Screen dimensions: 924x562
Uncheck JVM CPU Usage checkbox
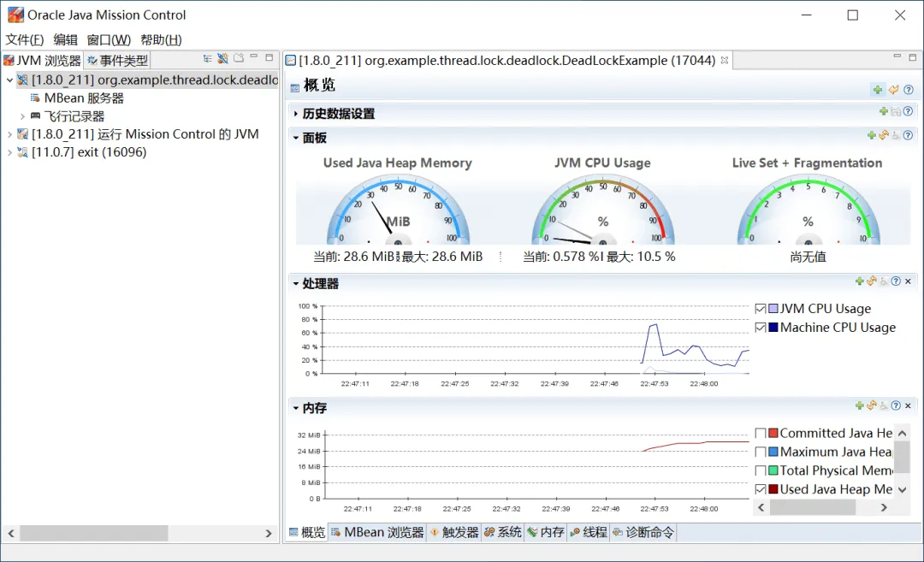pyautogui.click(x=761, y=309)
